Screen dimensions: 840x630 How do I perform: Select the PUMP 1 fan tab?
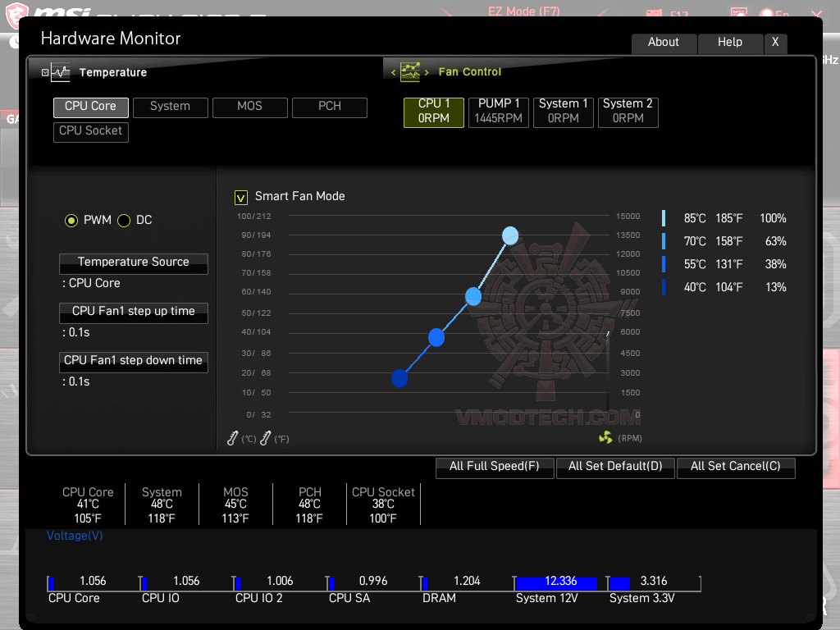498,112
